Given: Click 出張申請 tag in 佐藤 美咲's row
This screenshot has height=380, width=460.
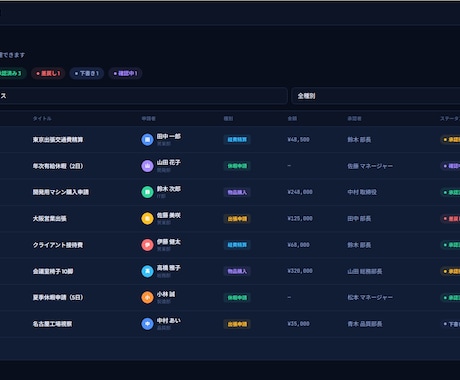Looking at the screenshot, I should tap(237, 219).
